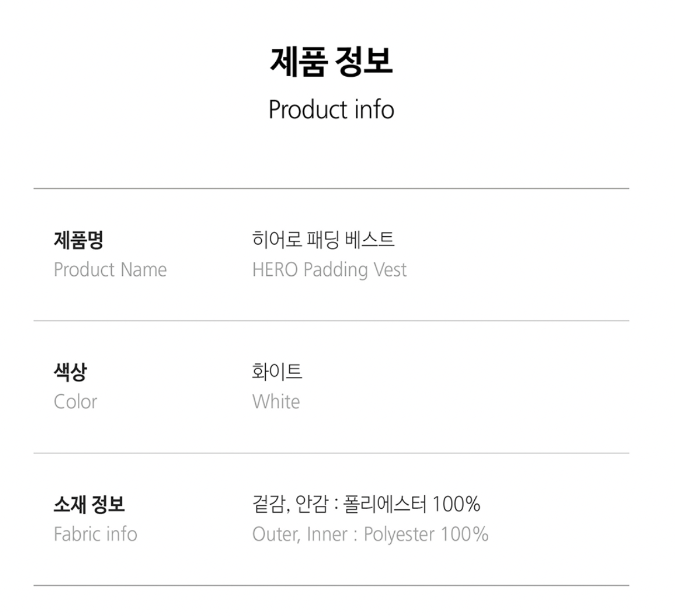Image resolution: width=675 pixels, height=616 pixels.
Task: Click the Product info subtitle
Action: tap(331, 109)
